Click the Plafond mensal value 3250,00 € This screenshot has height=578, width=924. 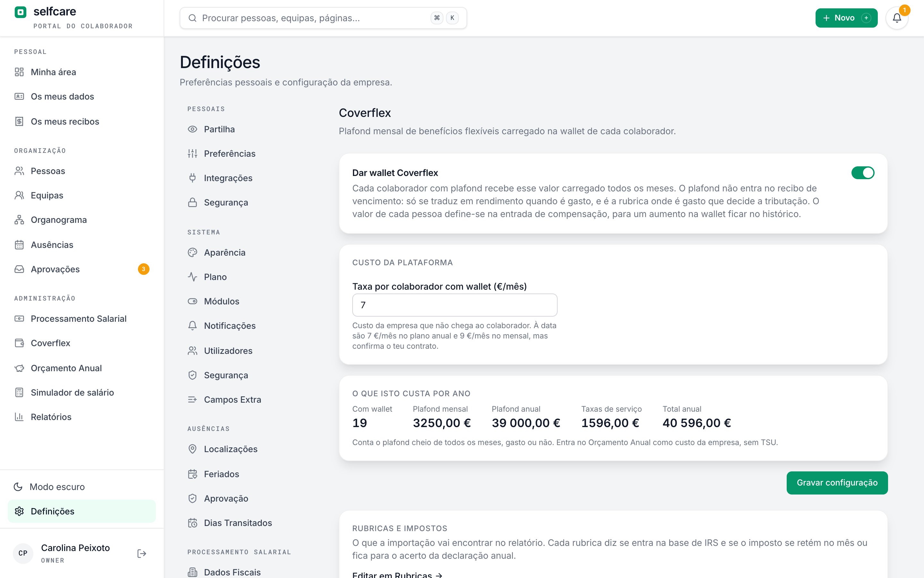click(442, 423)
